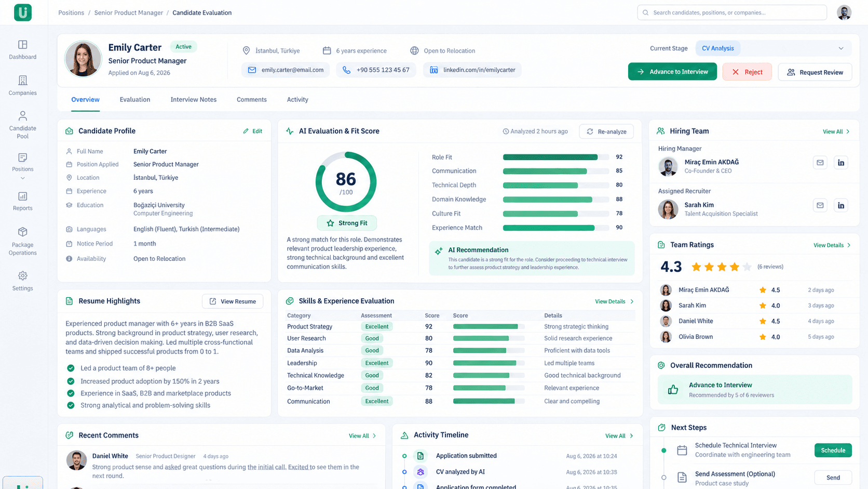
Task: Open Hiring Team View All
Action: coord(836,131)
